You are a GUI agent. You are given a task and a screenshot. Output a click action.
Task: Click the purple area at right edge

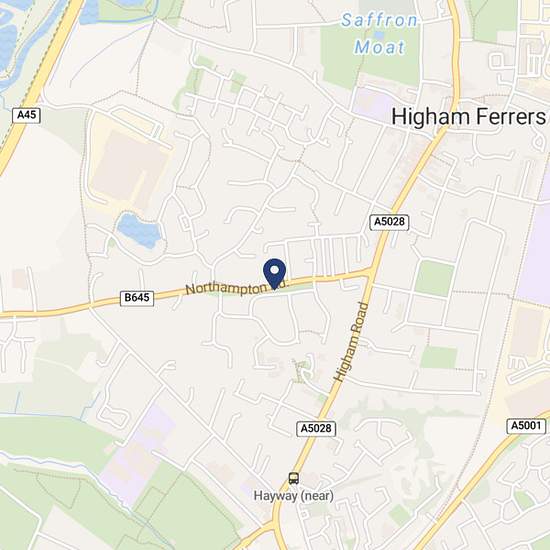(533, 253)
